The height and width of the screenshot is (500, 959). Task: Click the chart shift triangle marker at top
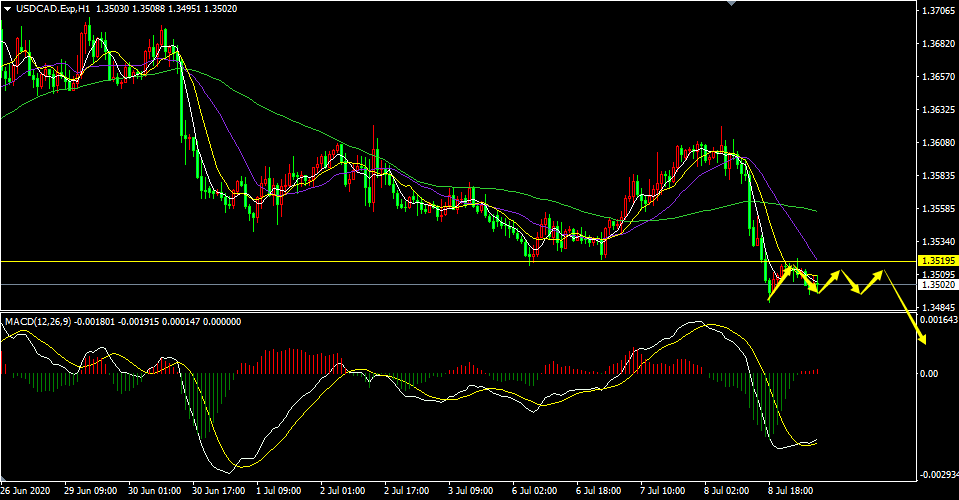click(x=731, y=3)
